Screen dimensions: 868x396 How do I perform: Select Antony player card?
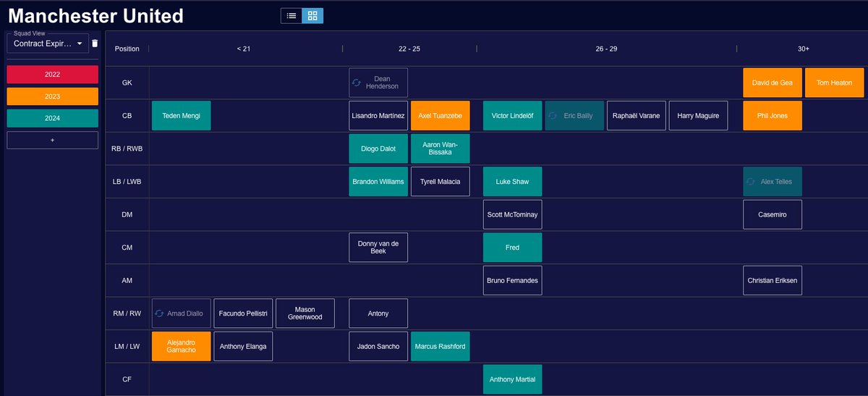click(378, 313)
